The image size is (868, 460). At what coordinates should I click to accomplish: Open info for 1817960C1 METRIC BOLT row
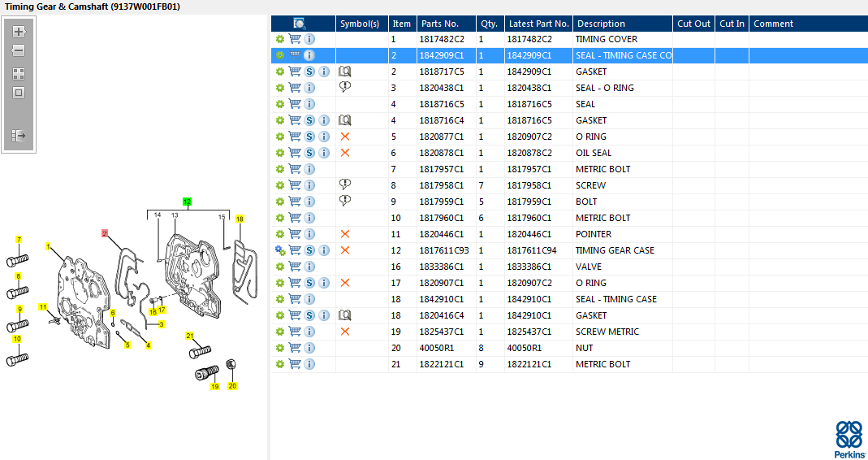309,218
